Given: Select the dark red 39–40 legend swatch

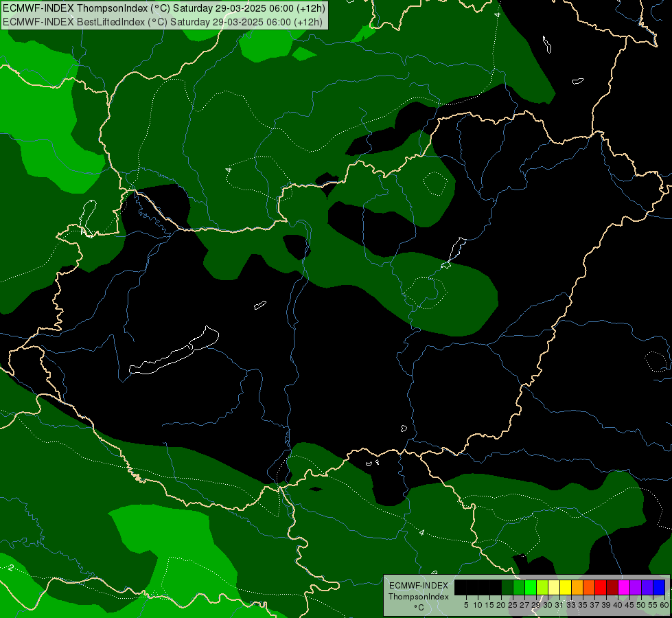Looking at the screenshot, I should click(612, 587).
